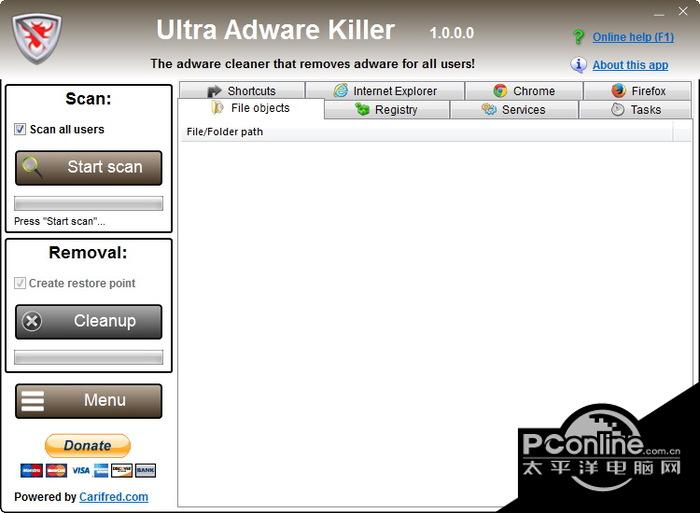
Task: Click the File objects folder icon
Action: coord(217,108)
